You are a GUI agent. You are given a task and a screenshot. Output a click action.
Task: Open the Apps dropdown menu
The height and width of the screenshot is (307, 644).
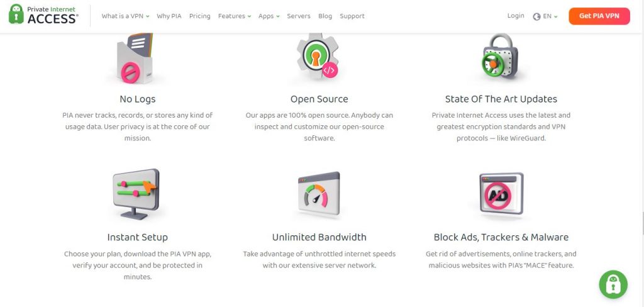pos(269,16)
